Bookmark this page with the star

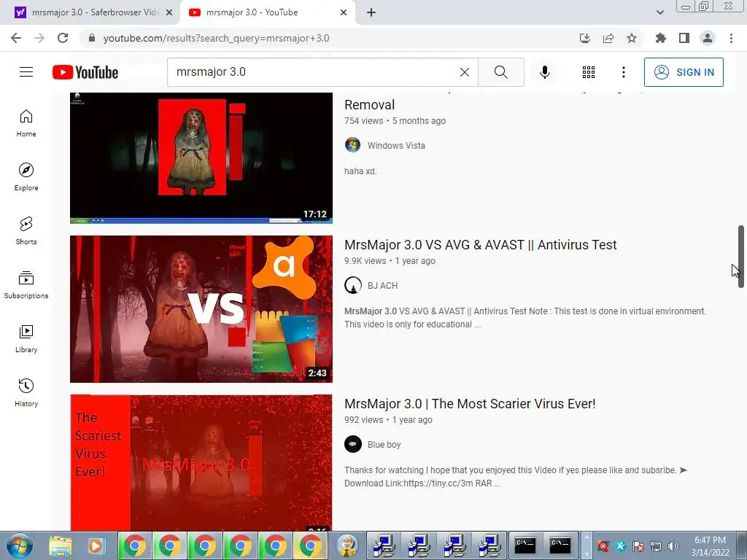click(x=632, y=38)
